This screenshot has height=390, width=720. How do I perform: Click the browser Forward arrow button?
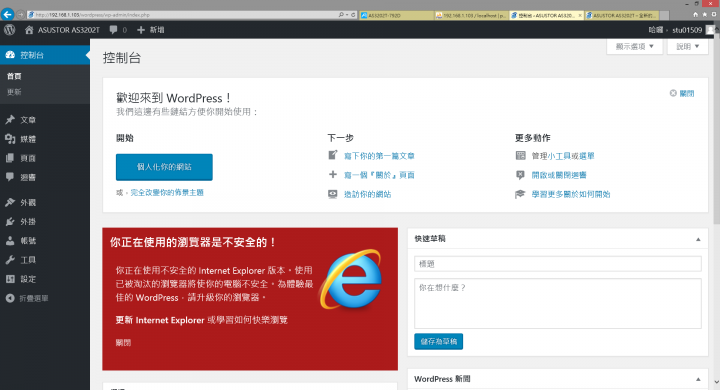point(21,15)
